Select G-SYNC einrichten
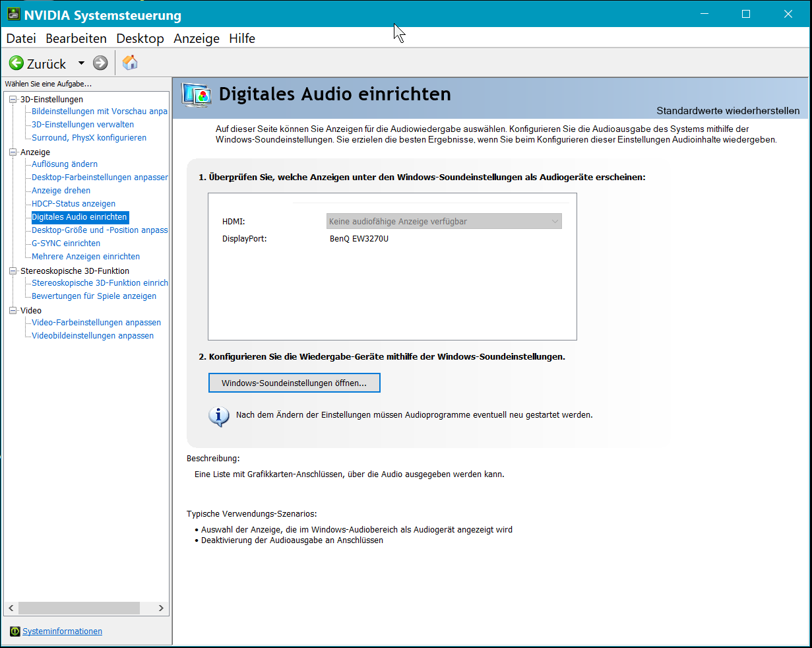Screen dimensions: 812x648 66,243
